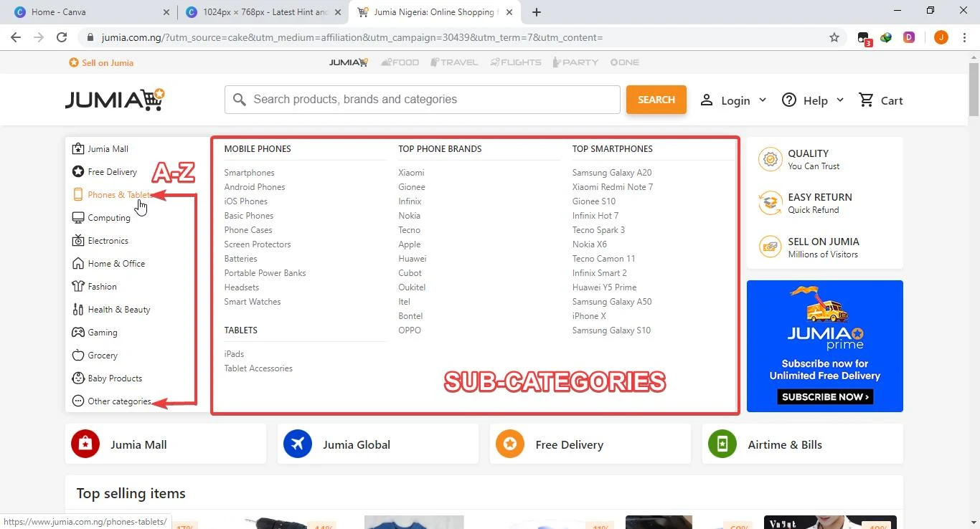This screenshot has width=980, height=529.
Task: Bookmark this page with star icon
Action: tap(834, 37)
